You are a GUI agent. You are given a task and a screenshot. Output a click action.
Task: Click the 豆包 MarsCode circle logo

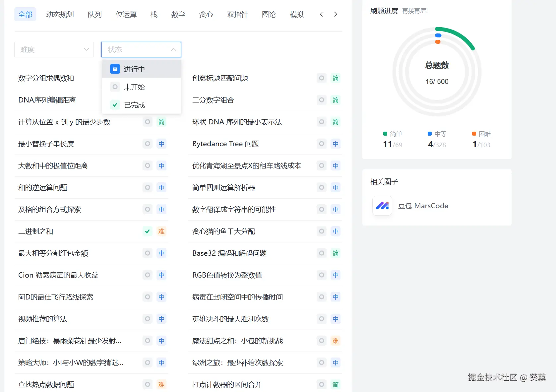click(382, 206)
